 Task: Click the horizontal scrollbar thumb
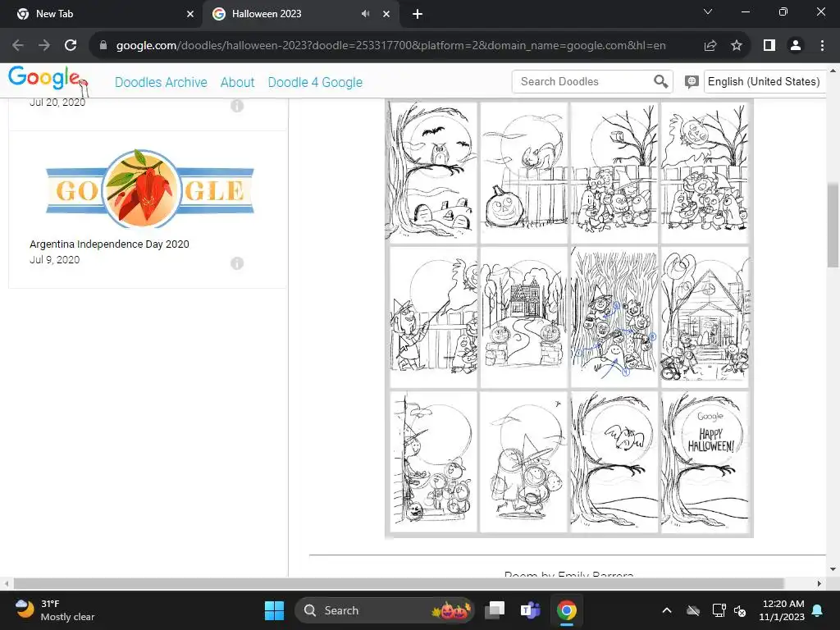[x=399, y=583]
